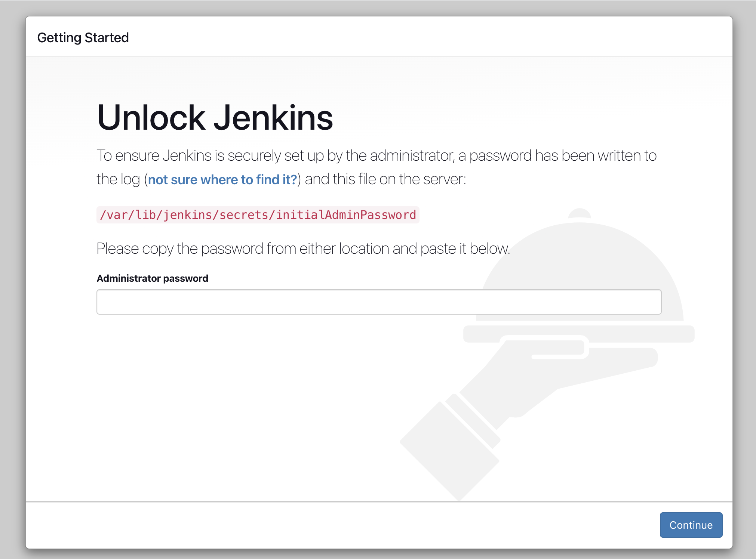756x559 pixels.
Task: Click the Continue button
Action: pyautogui.click(x=691, y=525)
